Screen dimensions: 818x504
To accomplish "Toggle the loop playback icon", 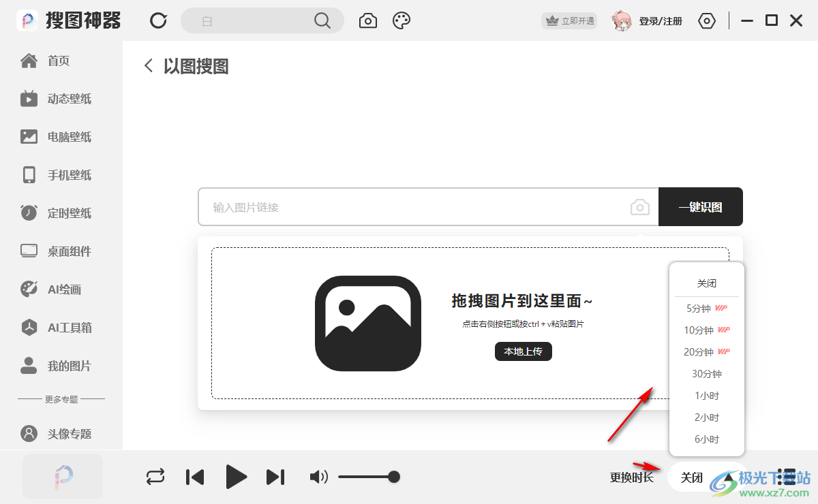I will tap(155, 477).
